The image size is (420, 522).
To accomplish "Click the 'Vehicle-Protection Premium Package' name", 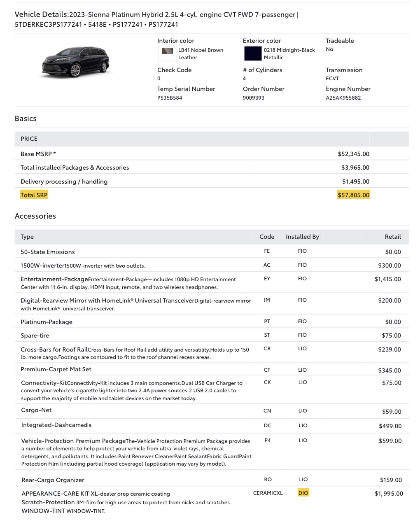I will tap(73, 441).
